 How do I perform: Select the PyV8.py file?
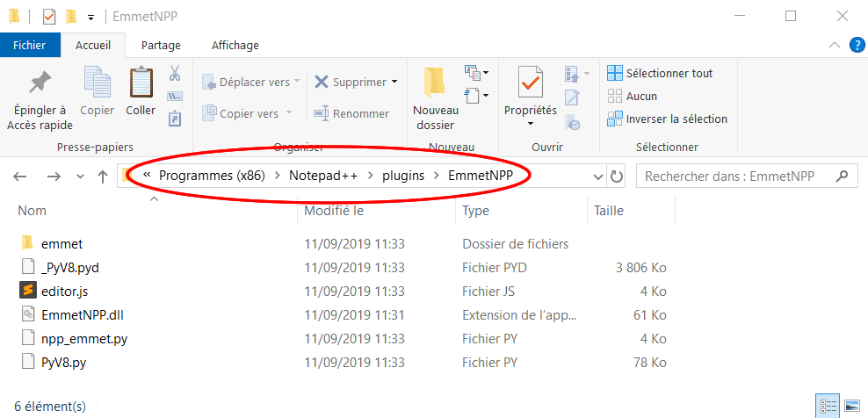[63, 364]
